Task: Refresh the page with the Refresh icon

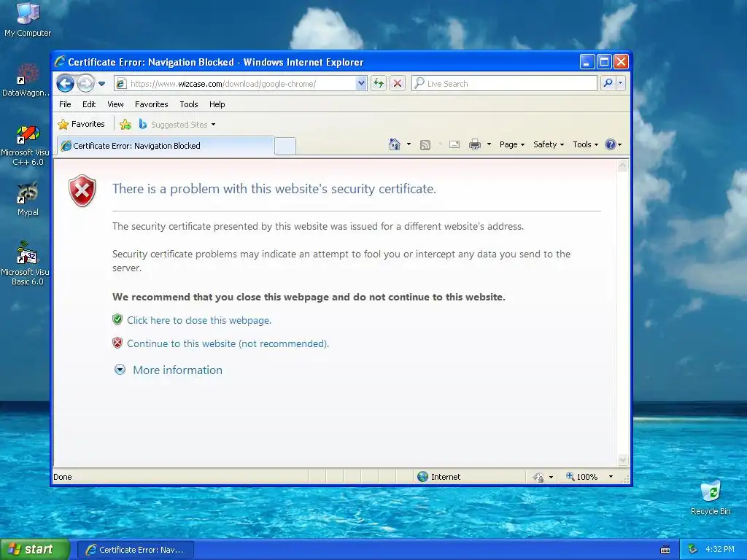Action: (379, 84)
